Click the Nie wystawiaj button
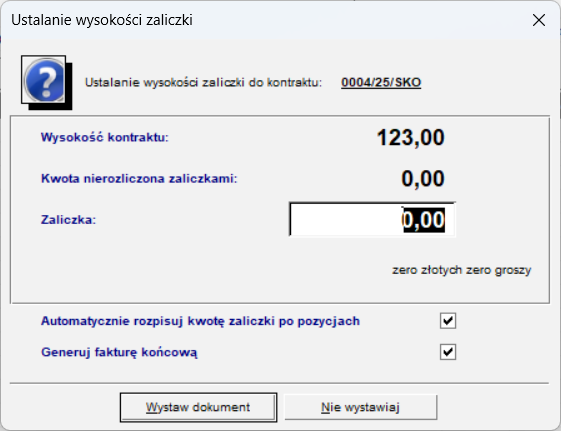The width and height of the screenshot is (561, 431). (360, 407)
